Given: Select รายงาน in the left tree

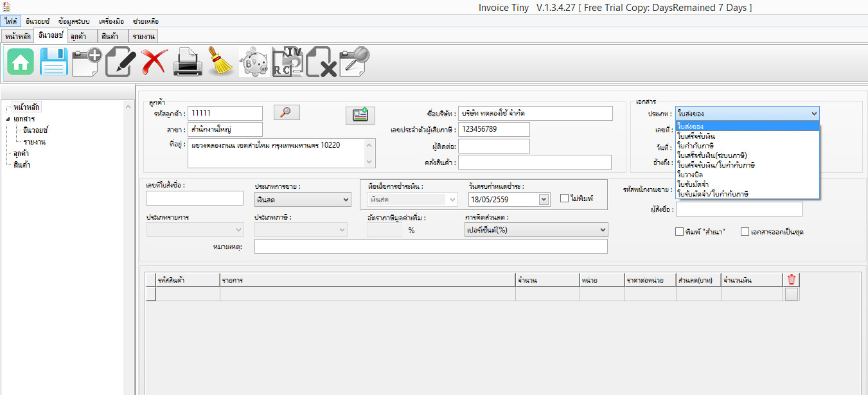Looking at the screenshot, I should (34, 141).
